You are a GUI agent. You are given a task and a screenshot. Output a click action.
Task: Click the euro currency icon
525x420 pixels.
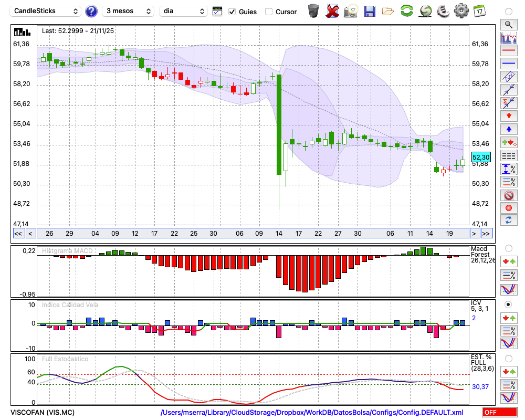point(443,10)
